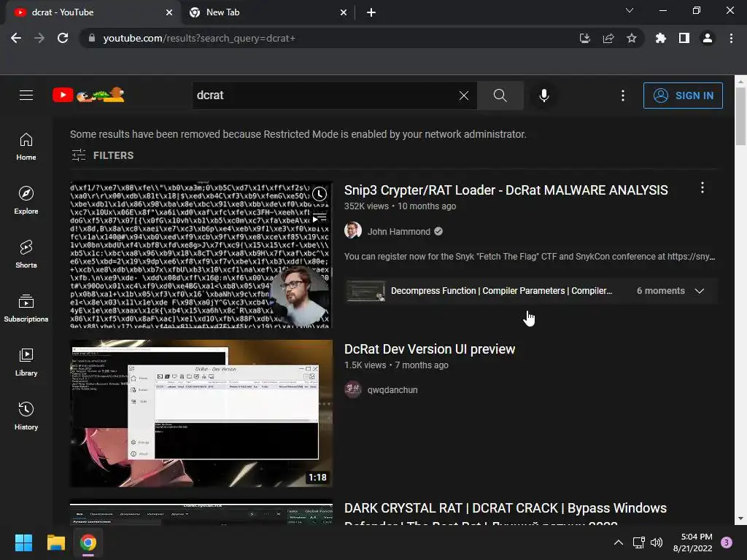Click the SIGN IN button
This screenshot has width=747, height=560.
click(x=683, y=96)
